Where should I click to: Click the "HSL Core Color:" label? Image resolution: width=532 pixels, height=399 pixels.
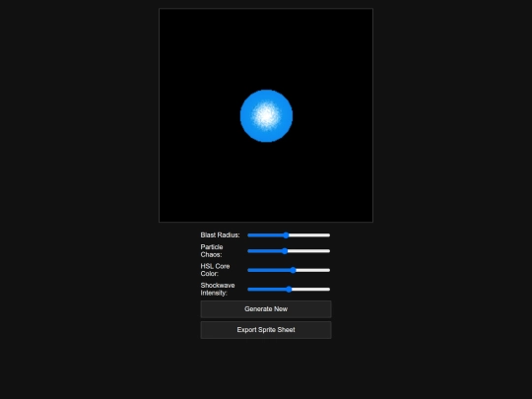215,270
